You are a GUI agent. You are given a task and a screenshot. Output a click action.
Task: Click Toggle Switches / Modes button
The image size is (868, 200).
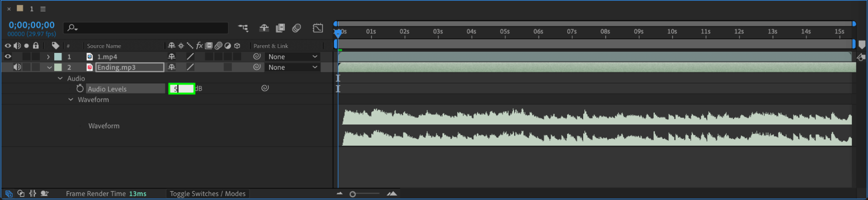[x=208, y=193]
